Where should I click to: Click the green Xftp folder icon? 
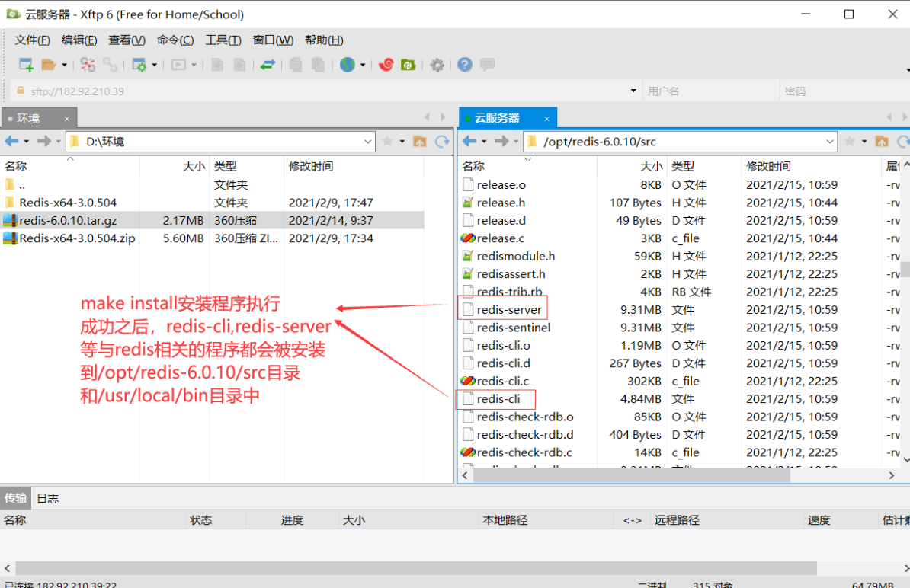pyautogui.click(x=408, y=65)
